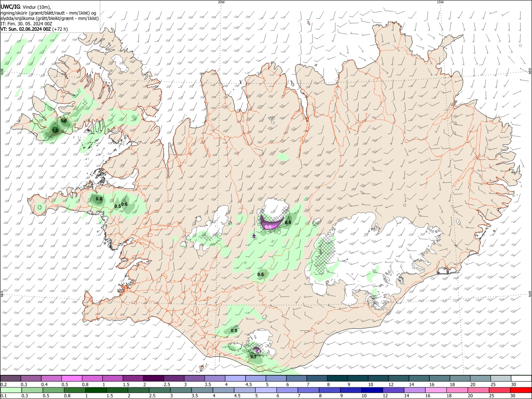Click the 20W longitude label
532x399 pixels.
[x=221, y=2]
